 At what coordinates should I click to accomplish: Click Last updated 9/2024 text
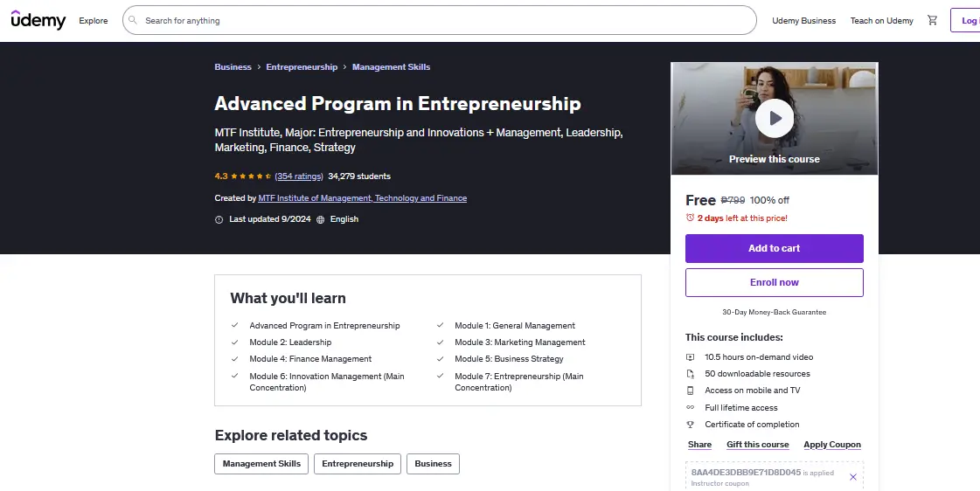[270, 219]
